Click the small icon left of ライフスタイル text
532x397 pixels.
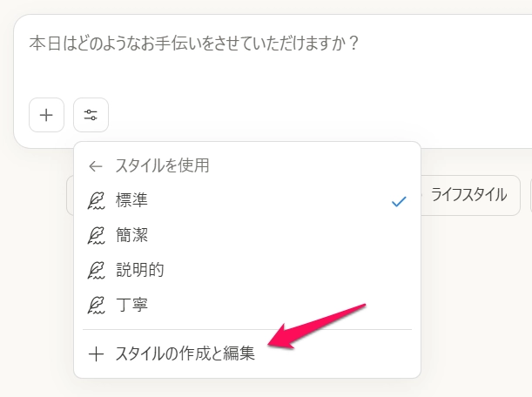pos(421,195)
